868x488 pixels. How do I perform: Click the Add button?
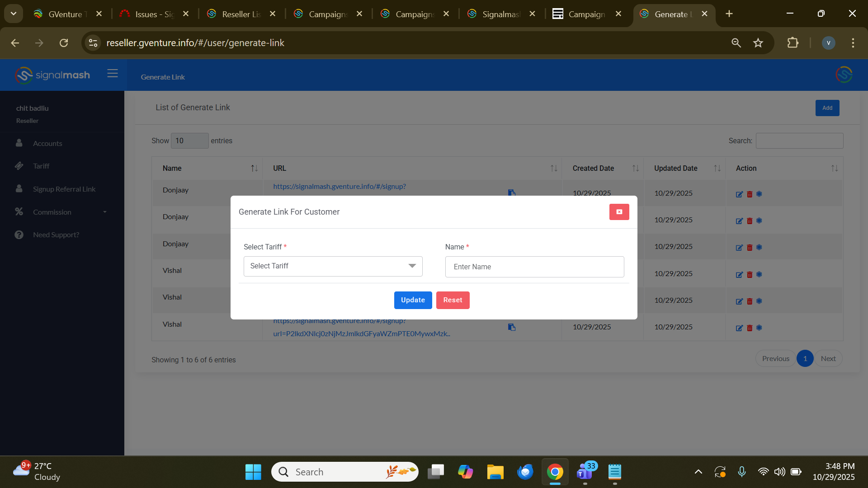click(x=827, y=108)
